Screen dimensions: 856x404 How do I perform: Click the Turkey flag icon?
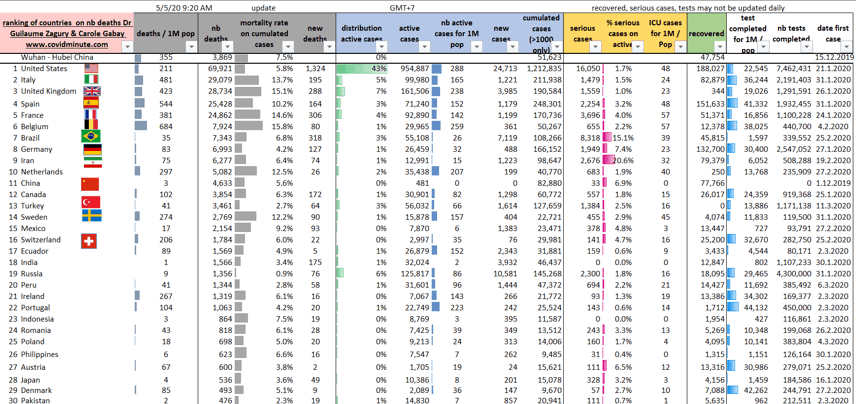(91, 203)
